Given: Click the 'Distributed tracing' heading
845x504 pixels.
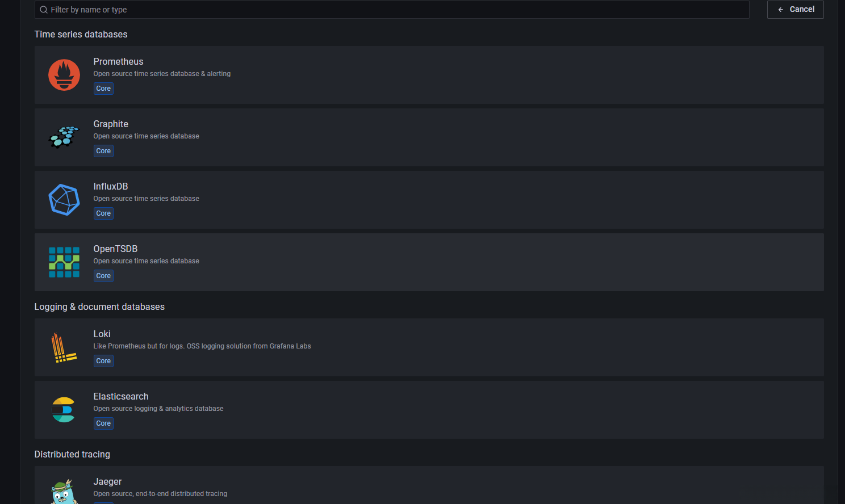Looking at the screenshot, I should click(x=72, y=454).
